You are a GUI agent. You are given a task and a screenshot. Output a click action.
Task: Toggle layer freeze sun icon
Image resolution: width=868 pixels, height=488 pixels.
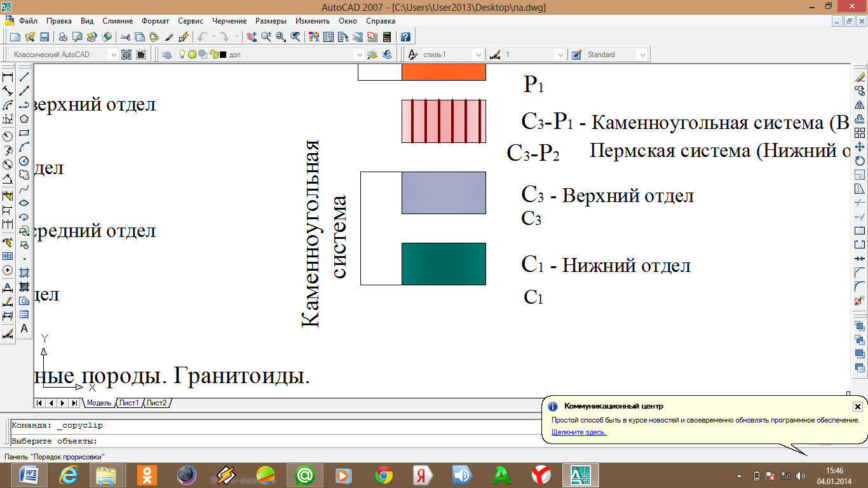point(192,55)
